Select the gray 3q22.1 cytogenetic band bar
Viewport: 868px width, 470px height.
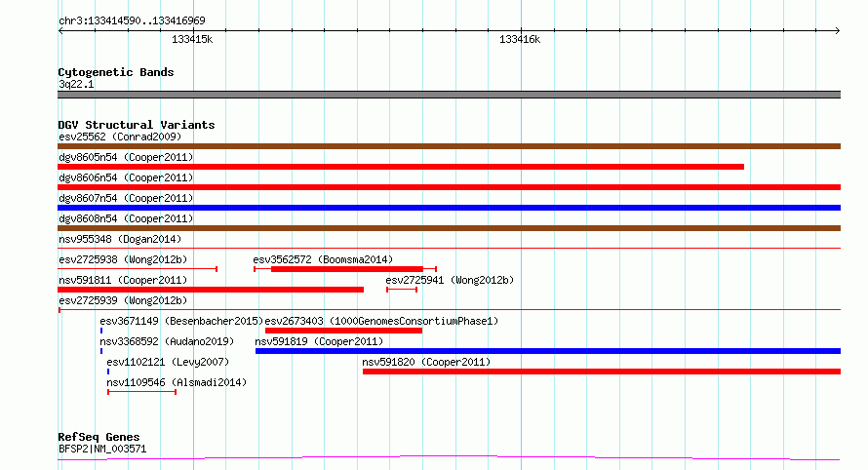tap(449, 95)
